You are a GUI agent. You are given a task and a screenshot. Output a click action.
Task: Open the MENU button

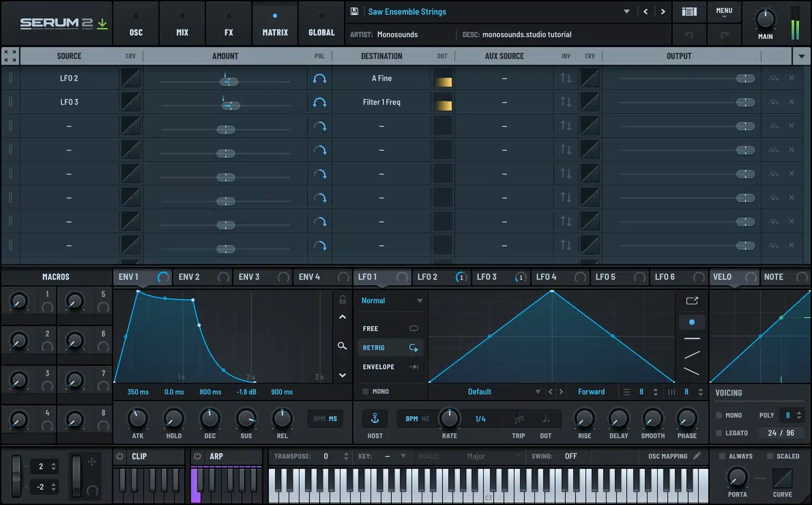click(724, 12)
